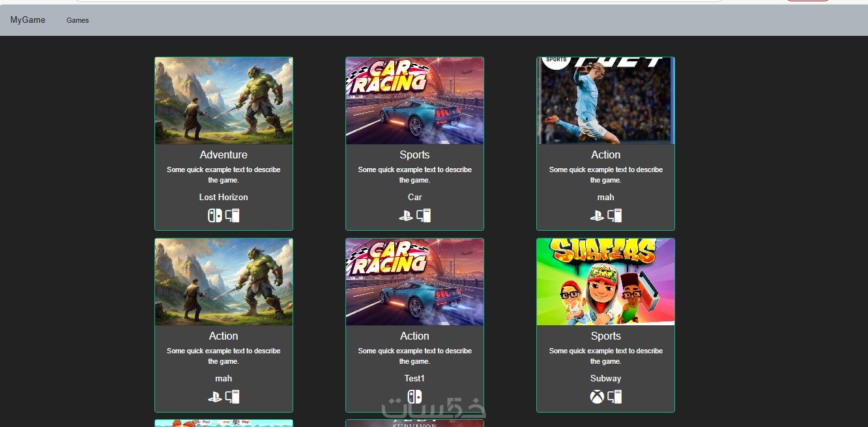The image size is (868, 427).
Task: Go to the Games nav link
Action: pos(78,20)
